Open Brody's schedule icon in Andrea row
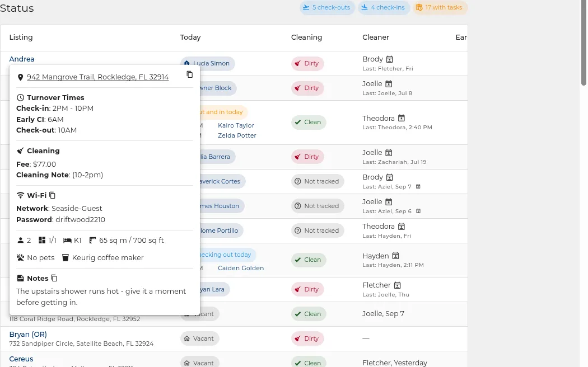The height and width of the screenshot is (367, 588). (x=390, y=59)
